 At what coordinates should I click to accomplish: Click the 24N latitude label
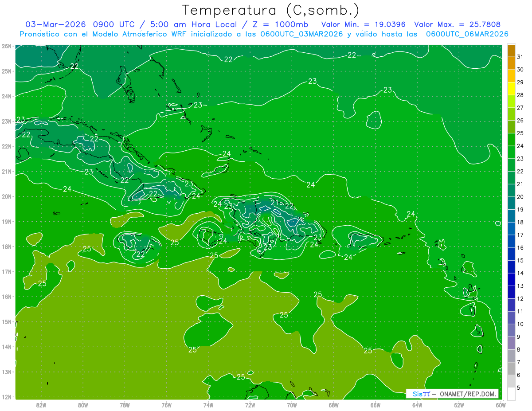point(7,96)
